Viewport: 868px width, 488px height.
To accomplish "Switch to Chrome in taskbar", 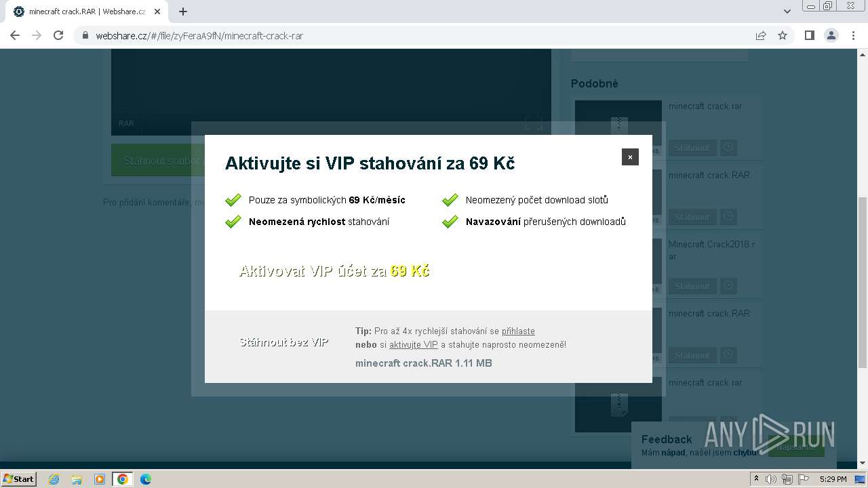I will click(x=123, y=479).
